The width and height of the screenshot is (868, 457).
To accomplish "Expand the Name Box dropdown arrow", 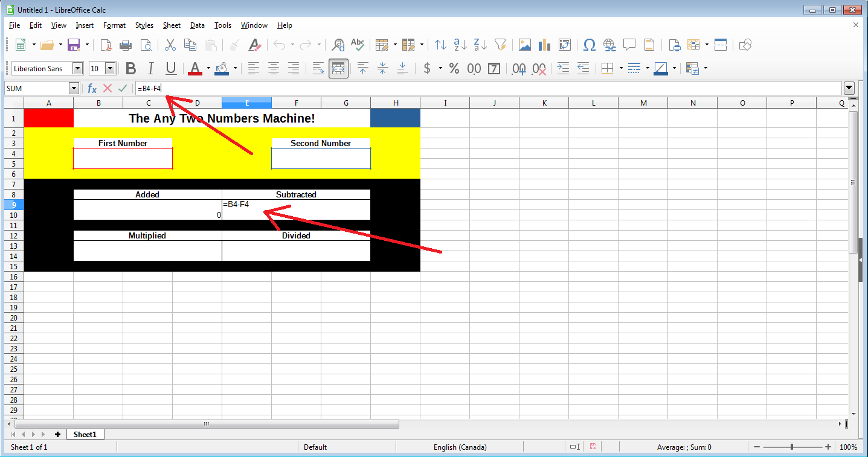I will point(74,88).
